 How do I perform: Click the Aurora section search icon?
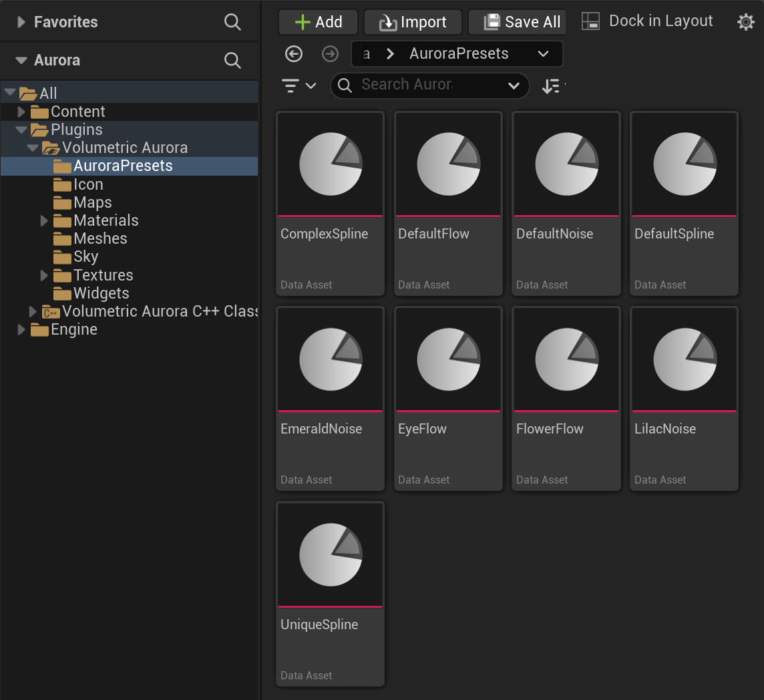pyautogui.click(x=232, y=60)
